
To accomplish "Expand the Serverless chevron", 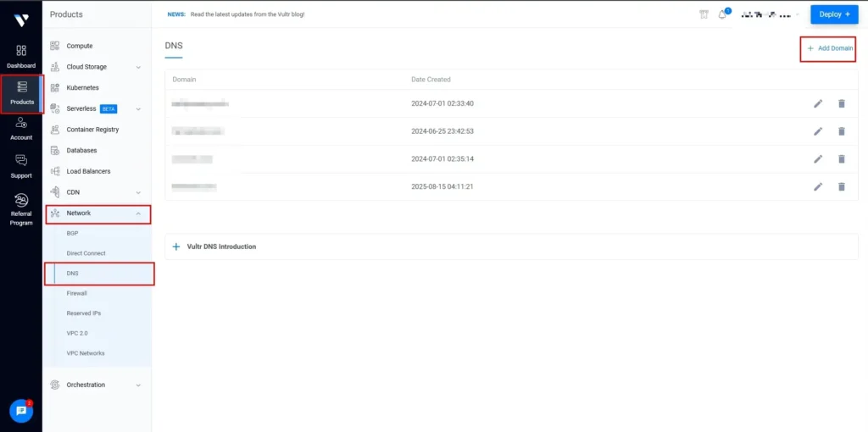I will 138,109.
